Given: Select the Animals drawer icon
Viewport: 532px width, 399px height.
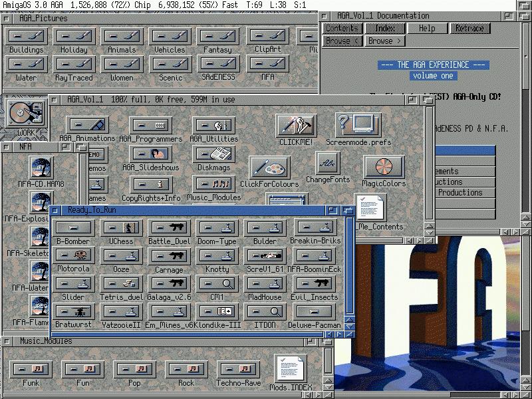Looking at the screenshot, I should click(122, 37).
